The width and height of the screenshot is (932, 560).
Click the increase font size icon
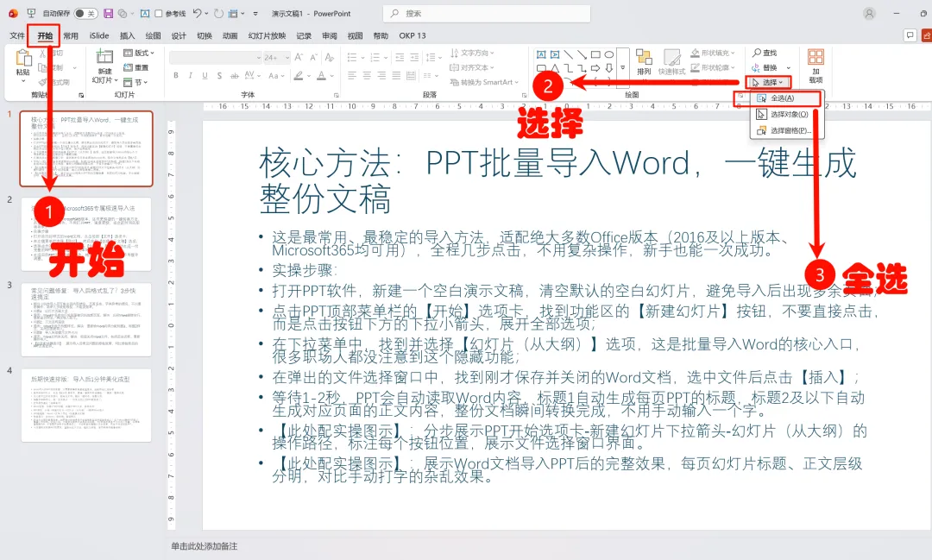click(x=299, y=57)
